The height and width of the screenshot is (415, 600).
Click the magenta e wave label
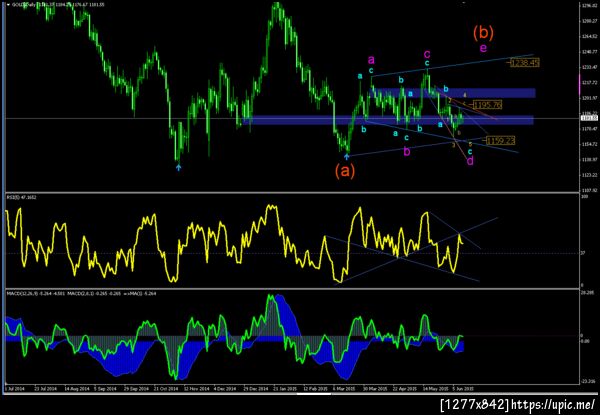point(483,48)
